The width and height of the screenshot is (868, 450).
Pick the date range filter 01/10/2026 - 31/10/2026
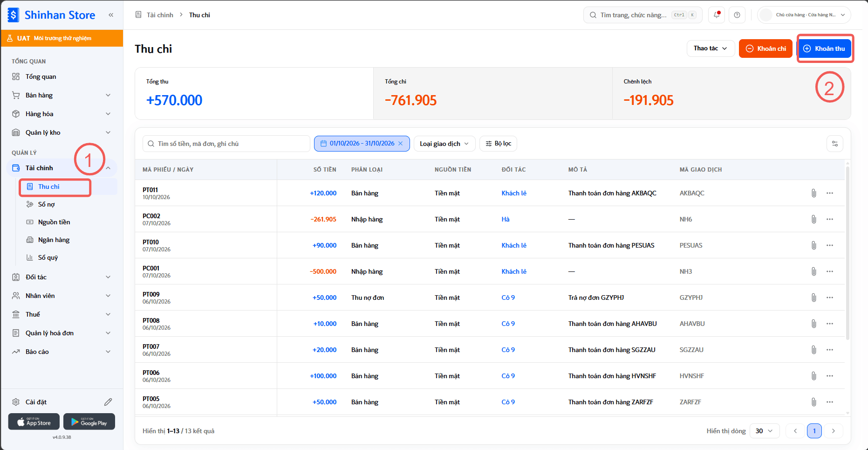coord(362,144)
